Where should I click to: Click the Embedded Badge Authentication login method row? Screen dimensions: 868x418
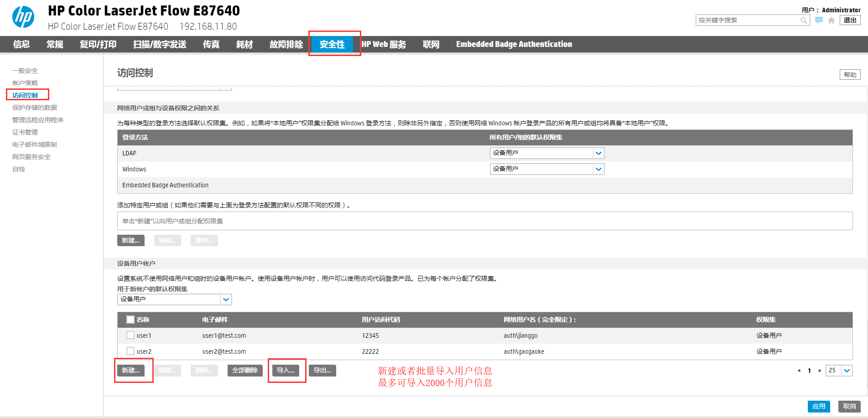pos(485,185)
